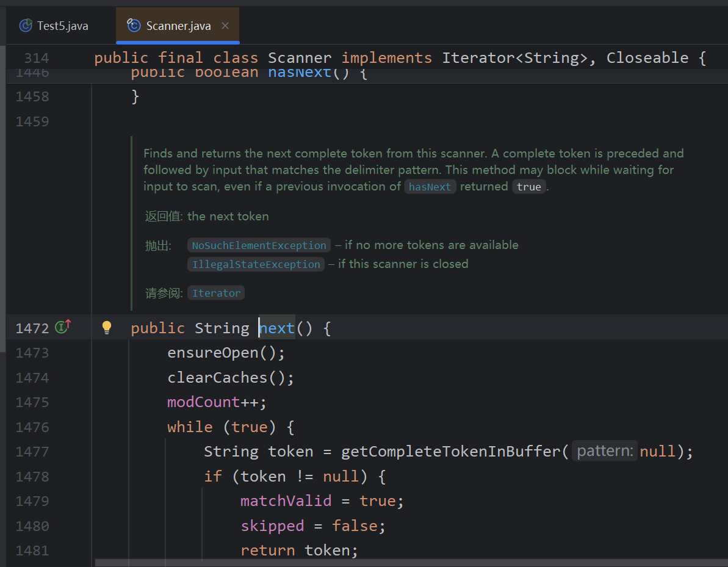The width and height of the screenshot is (728, 567).
Task: Click the Scanner.java class file icon
Action: coord(134,25)
